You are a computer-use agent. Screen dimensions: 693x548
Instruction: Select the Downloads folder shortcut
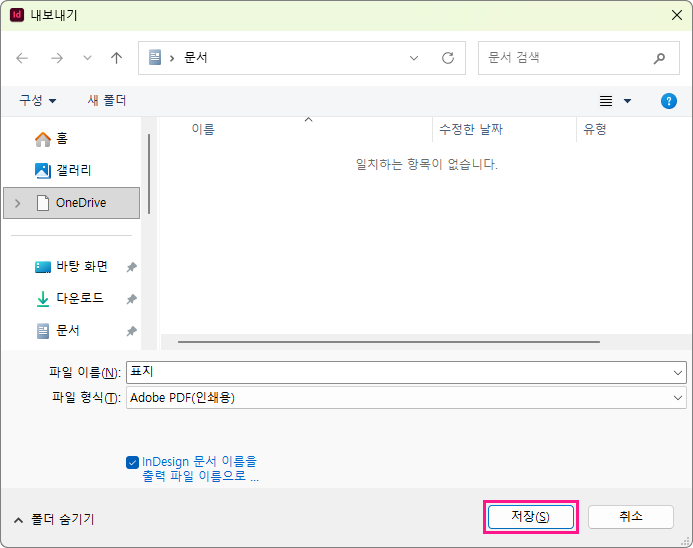(79, 299)
